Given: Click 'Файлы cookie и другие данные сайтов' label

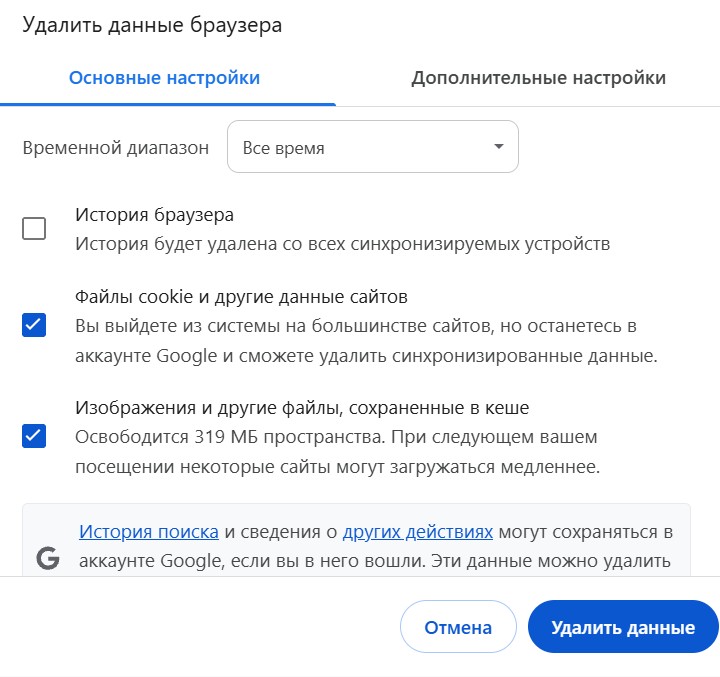Looking at the screenshot, I should tap(242, 297).
